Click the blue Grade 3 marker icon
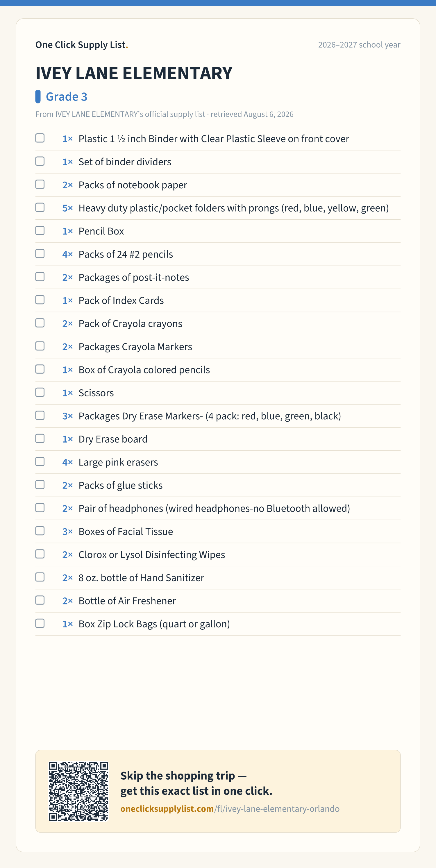Viewport: 436px width, 868px height. pyautogui.click(x=38, y=97)
